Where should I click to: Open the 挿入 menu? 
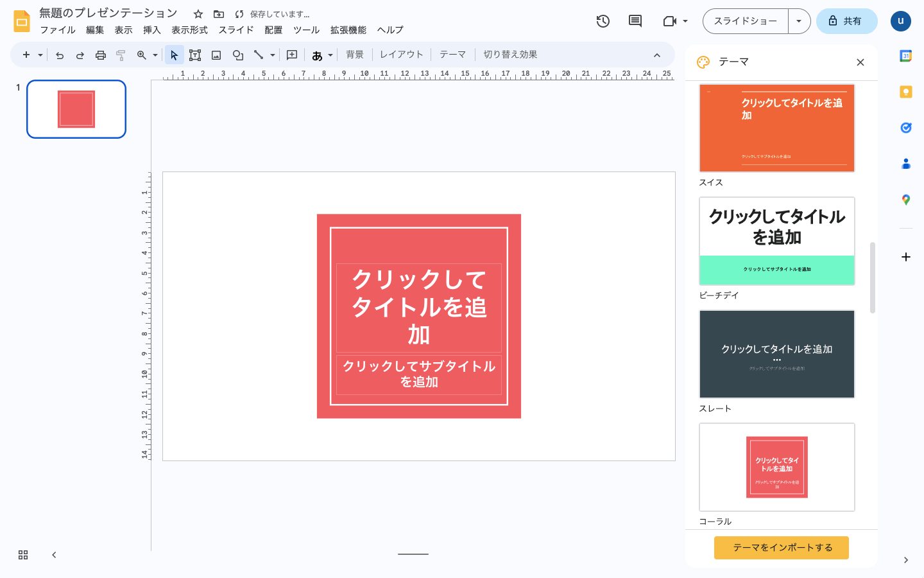click(151, 30)
